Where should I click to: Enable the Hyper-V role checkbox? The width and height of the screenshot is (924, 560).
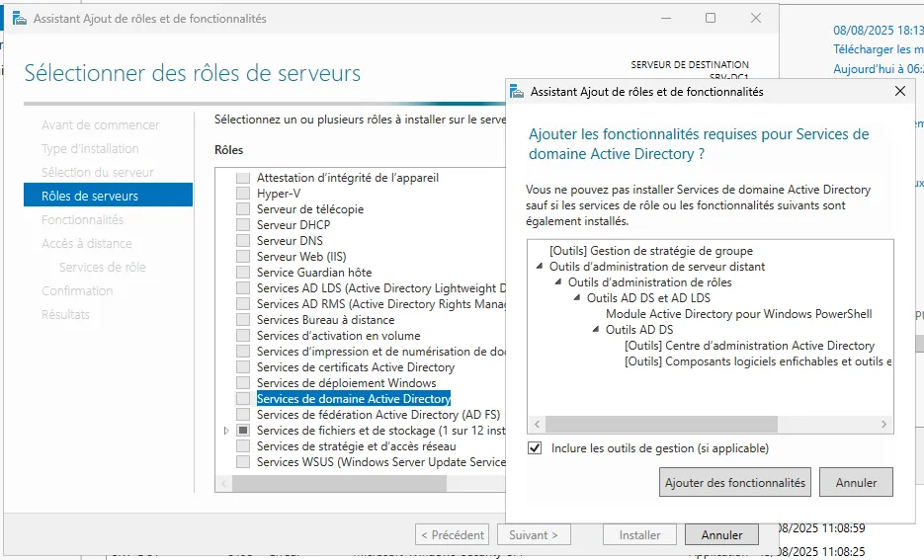[x=243, y=194]
